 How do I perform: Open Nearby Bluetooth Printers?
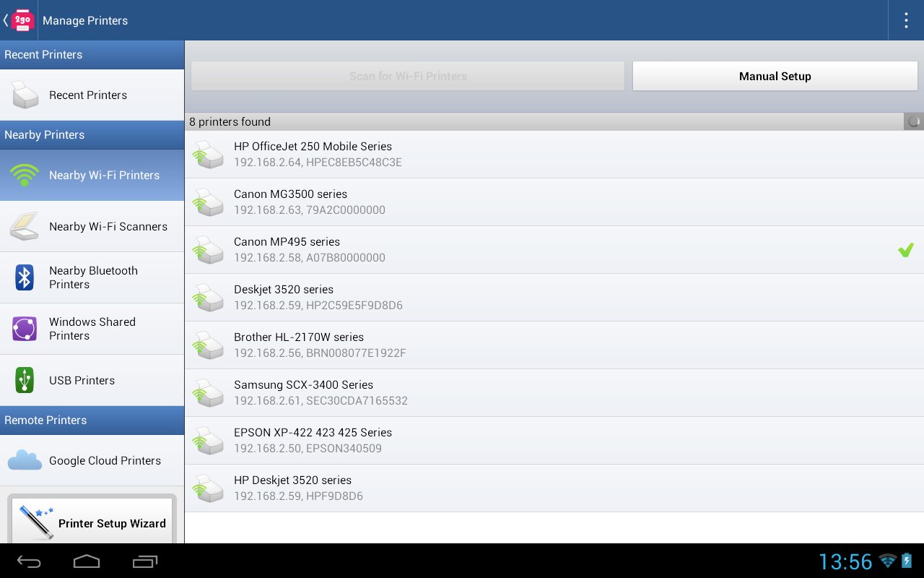(92, 277)
